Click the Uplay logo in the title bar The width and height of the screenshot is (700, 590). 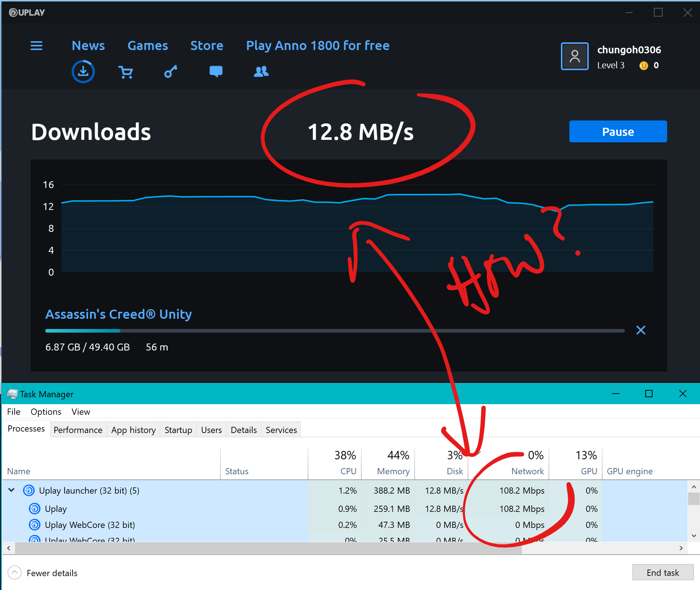click(x=26, y=12)
